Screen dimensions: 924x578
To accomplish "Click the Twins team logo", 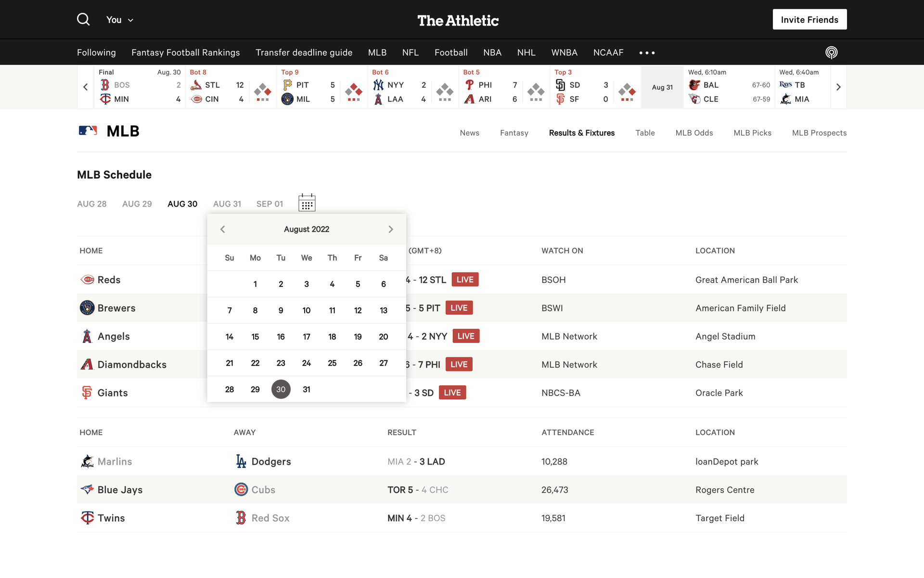I will (87, 518).
